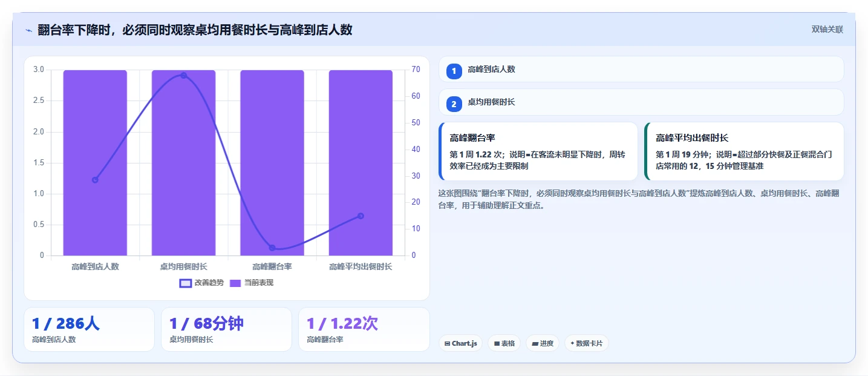868x376 pixels.
Task: Click the 改善趋势 legend color box
Action: [x=186, y=283]
